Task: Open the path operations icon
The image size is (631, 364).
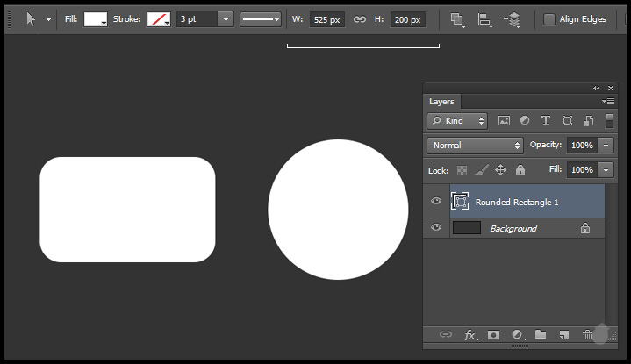Action: click(457, 19)
